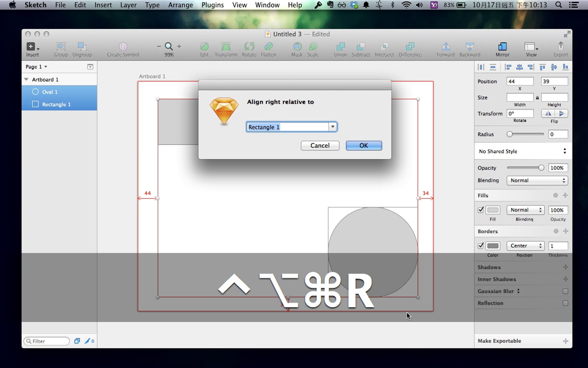
Task: Click the Mask toolbar icon
Action: click(297, 46)
